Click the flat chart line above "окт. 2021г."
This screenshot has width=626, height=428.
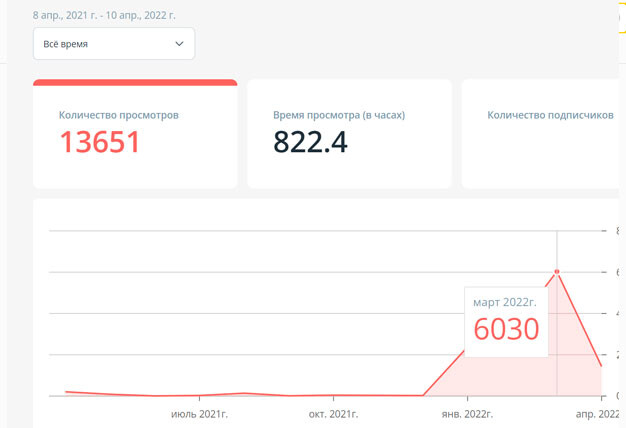pos(333,395)
